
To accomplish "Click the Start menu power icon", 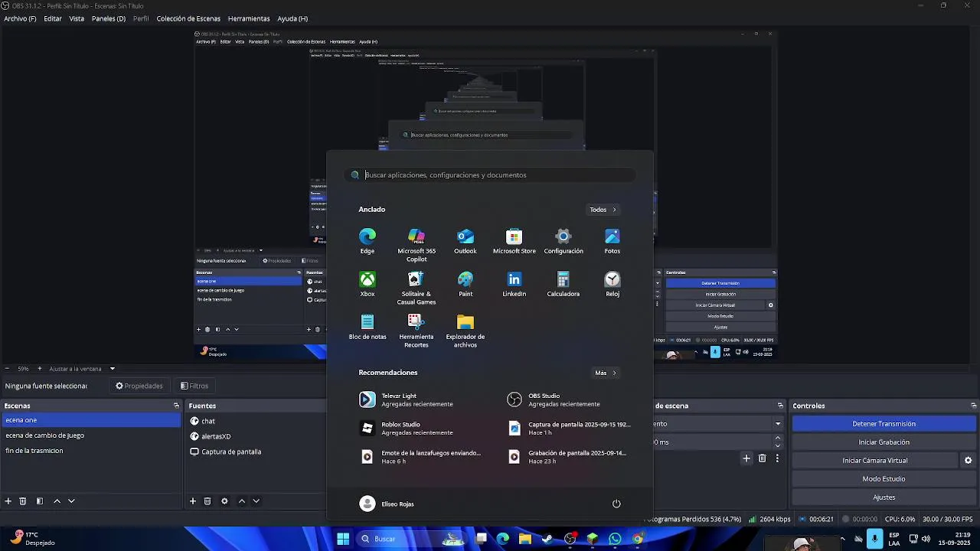I will (616, 504).
